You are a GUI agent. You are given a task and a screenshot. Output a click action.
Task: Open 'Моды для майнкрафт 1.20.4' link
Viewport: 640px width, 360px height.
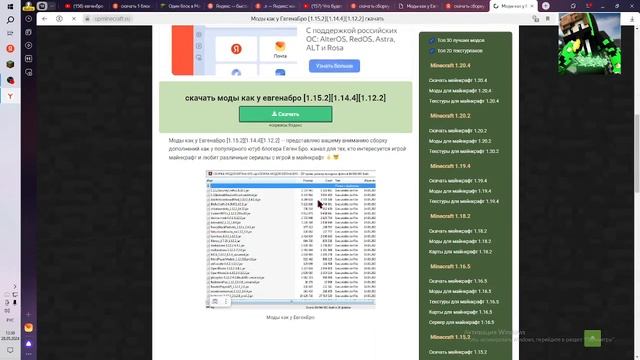point(460,91)
